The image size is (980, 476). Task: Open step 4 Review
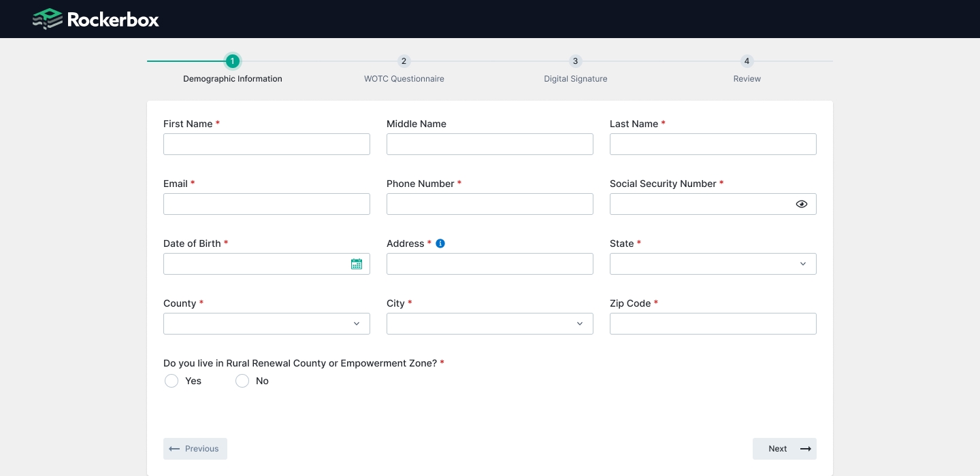click(747, 62)
